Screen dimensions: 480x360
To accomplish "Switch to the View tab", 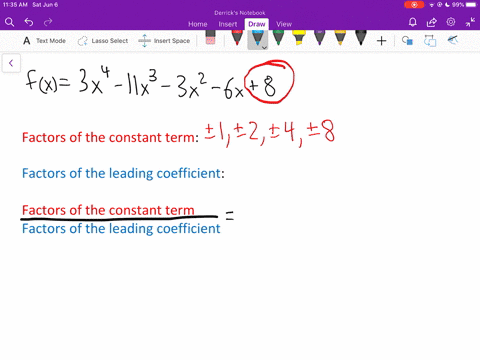I will [x=284, y=24].
